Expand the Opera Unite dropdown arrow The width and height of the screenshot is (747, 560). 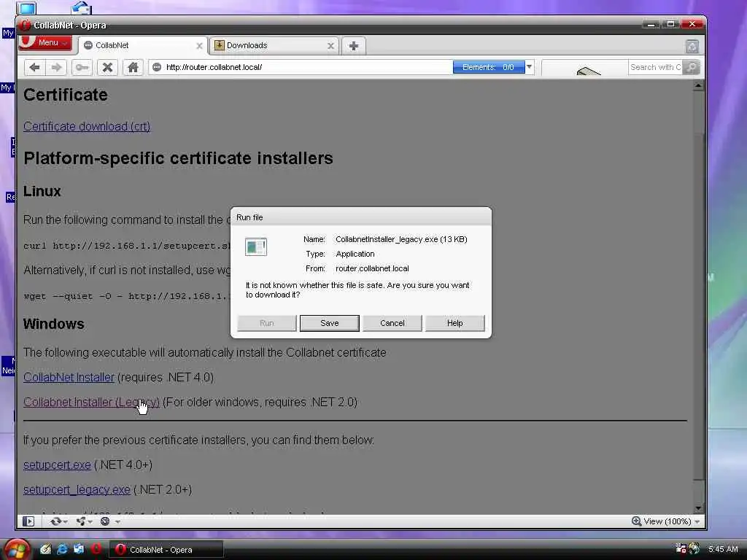pos(90,522)
